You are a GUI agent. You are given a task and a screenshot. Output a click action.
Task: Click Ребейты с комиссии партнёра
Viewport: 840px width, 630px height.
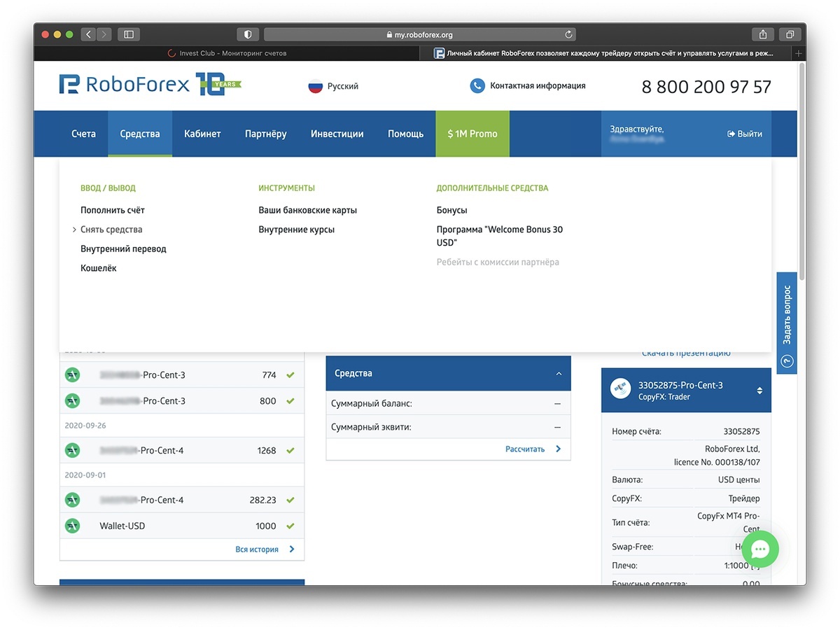click(498, 262)
